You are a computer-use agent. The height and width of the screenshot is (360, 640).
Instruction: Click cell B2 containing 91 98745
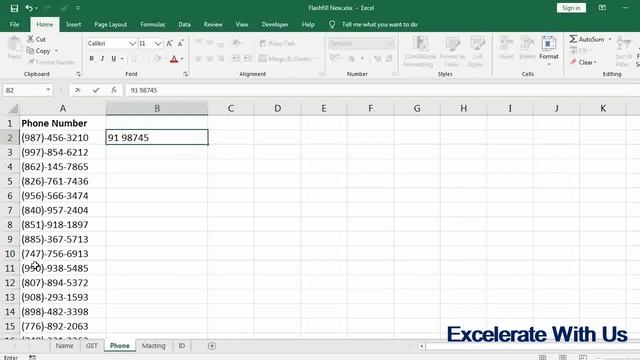pyautogui.click(x=157, y=138)
